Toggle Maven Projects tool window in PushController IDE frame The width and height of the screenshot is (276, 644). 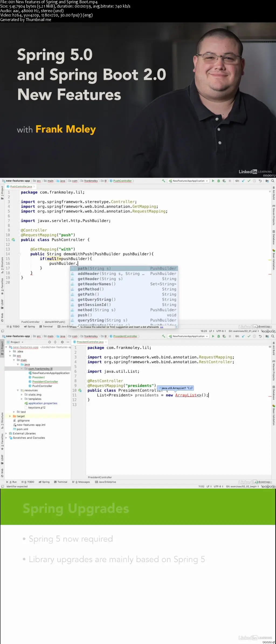[274, 215]
